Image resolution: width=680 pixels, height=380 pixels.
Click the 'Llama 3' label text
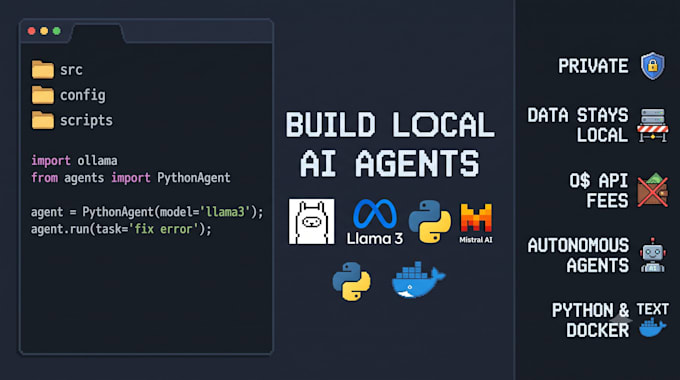(x=375, y=238)
